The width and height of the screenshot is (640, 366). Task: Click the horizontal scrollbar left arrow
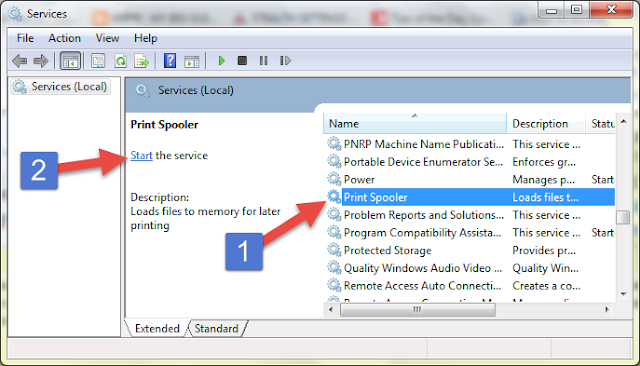click(x=331, y=310)
